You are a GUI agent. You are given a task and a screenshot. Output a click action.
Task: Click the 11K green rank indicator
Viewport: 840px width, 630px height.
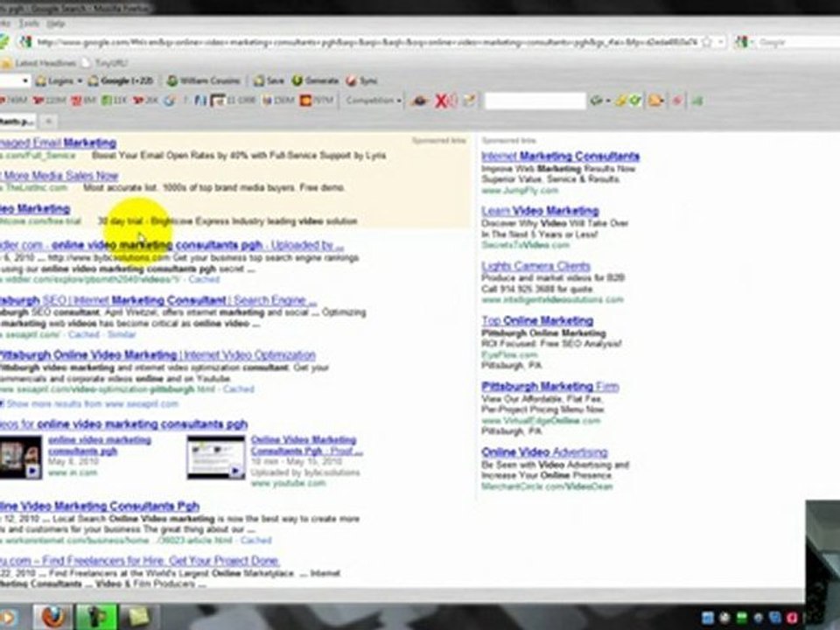click(x=114, y=100)
